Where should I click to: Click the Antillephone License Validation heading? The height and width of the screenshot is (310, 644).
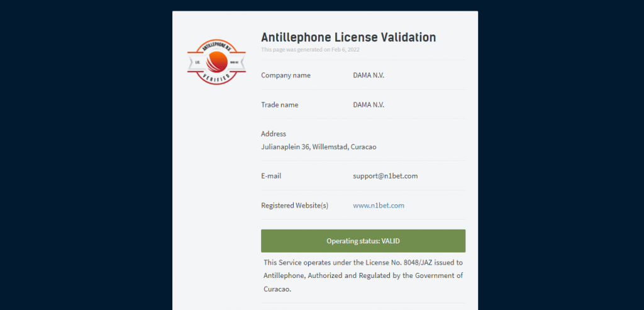[348, 37]
